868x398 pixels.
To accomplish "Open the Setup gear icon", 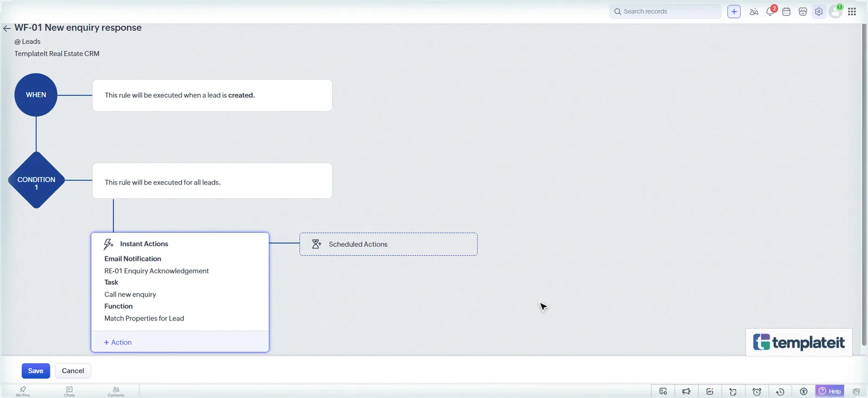I will pyautogui.click(x=819, y=11).
